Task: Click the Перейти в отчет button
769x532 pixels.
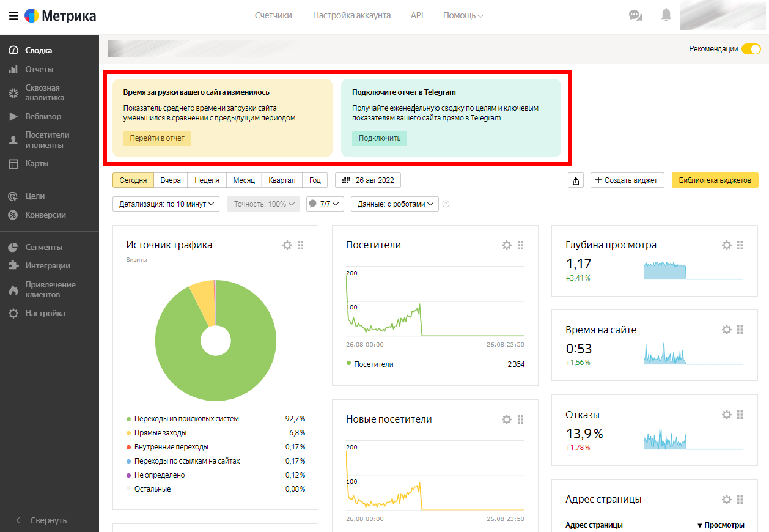Action: coord(157,138)
